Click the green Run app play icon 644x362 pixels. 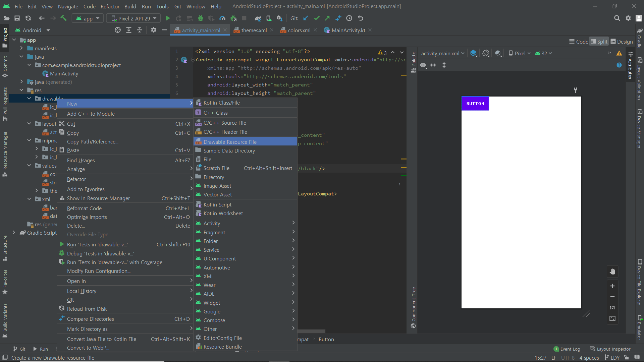168,18
